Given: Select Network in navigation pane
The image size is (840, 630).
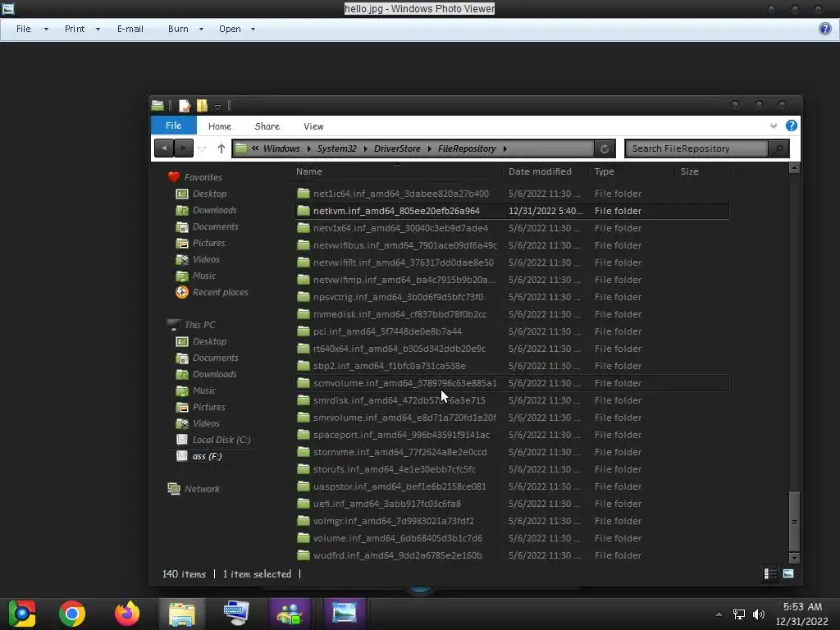Looking at the screenshot, I should click(x=194, y=489).
